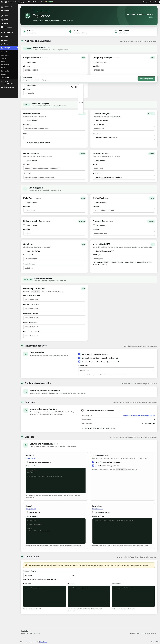Check Disable Matomo tracking cookies
The width and height of the screenshot is (160, 644).
[24, 142]
